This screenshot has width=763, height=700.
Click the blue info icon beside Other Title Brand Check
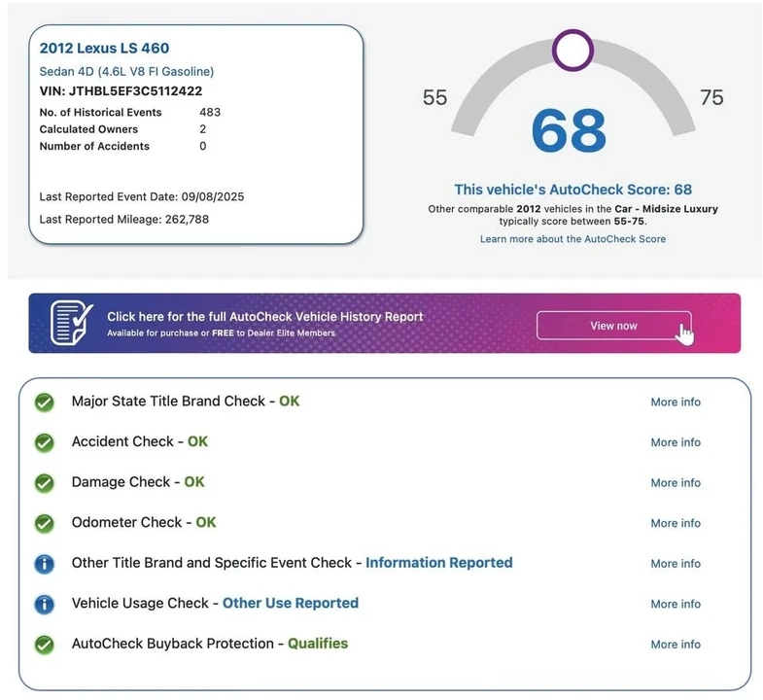tap(45, 564)
